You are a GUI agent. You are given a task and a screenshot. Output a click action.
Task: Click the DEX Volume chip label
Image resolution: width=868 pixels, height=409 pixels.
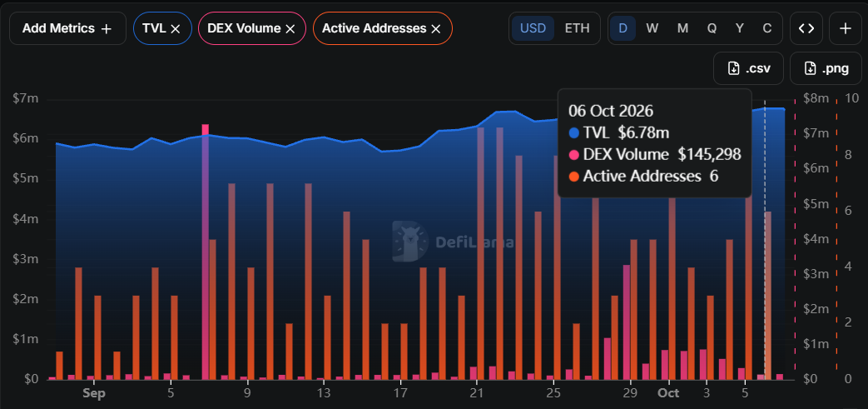244,29
